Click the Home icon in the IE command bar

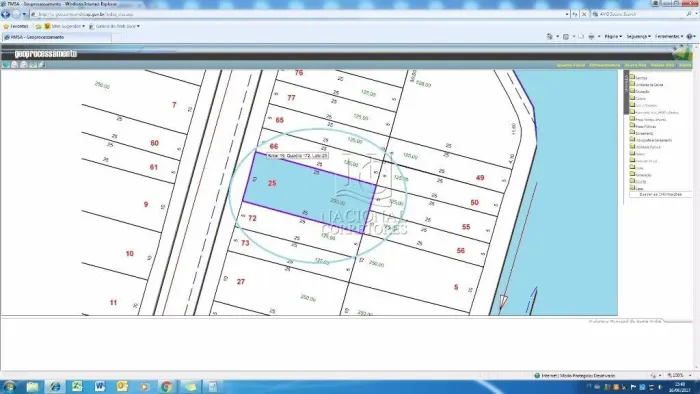(x=550, y=37)
